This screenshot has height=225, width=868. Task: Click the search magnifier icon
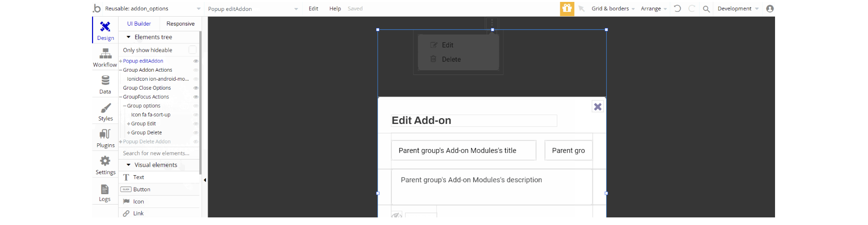click(x=706, y=9)
